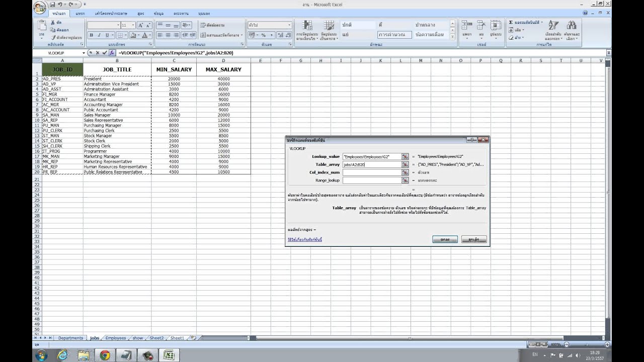Click Lookup_value range selector icon
644x362 pixels.
(x=405, y=157)
